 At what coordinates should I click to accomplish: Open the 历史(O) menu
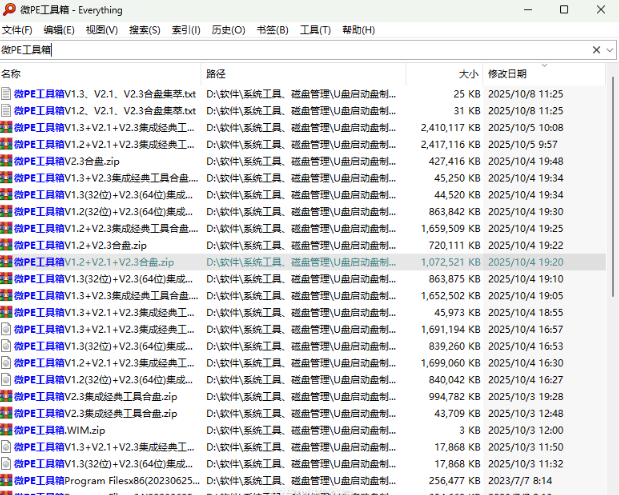click(228, 30)
